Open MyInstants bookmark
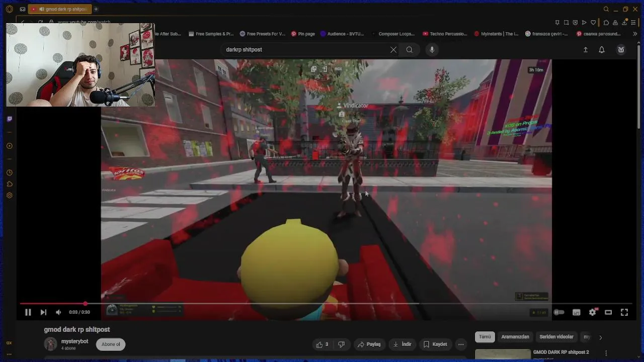This screenshot has width=644, height=362. 496,34
